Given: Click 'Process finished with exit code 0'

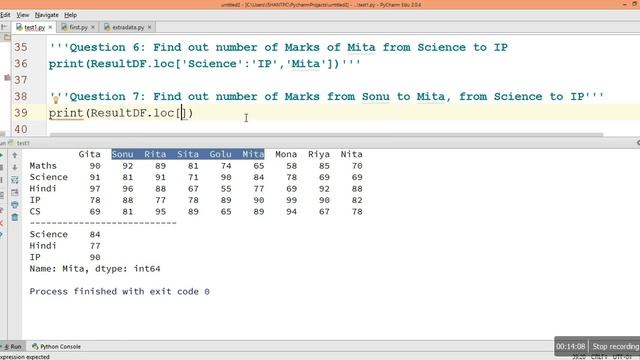Looking at the screenshot, I should [x=119, y=291].
